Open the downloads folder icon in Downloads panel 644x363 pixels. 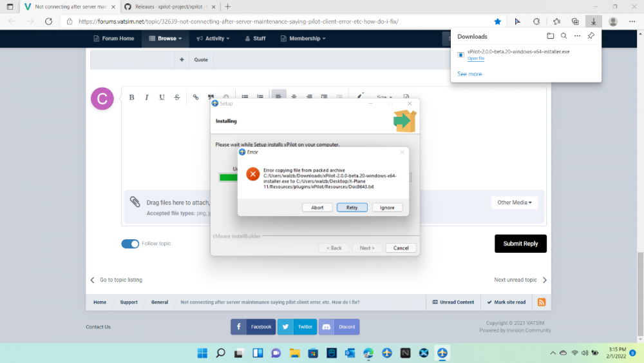[x=551, y=35]
